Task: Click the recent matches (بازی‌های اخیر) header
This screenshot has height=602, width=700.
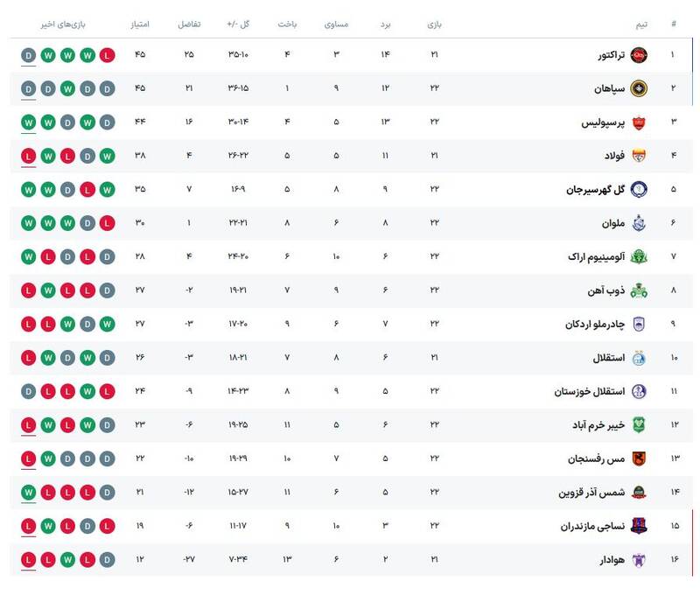Action: click(x=68, y=24)
